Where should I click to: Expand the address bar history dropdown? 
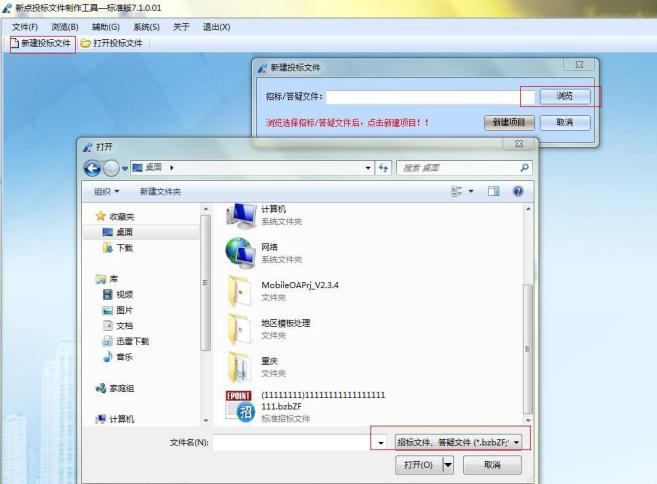coord(368,168)
